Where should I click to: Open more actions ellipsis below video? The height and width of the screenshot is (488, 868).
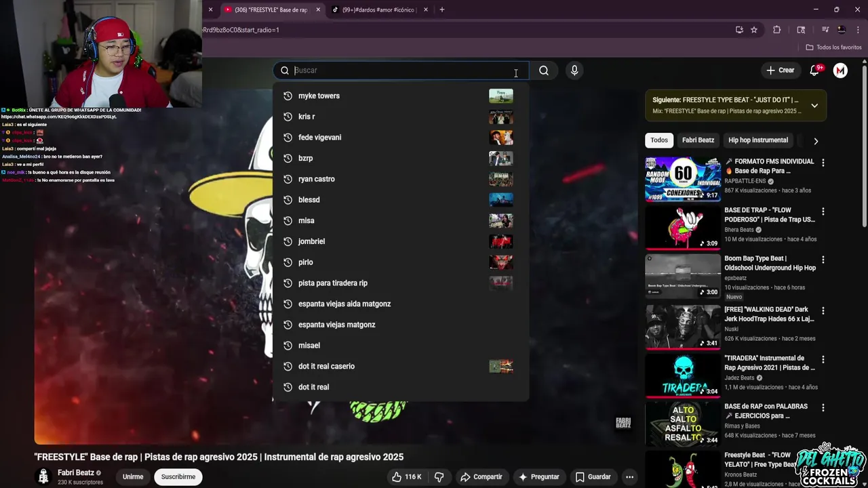click(629, 476)
